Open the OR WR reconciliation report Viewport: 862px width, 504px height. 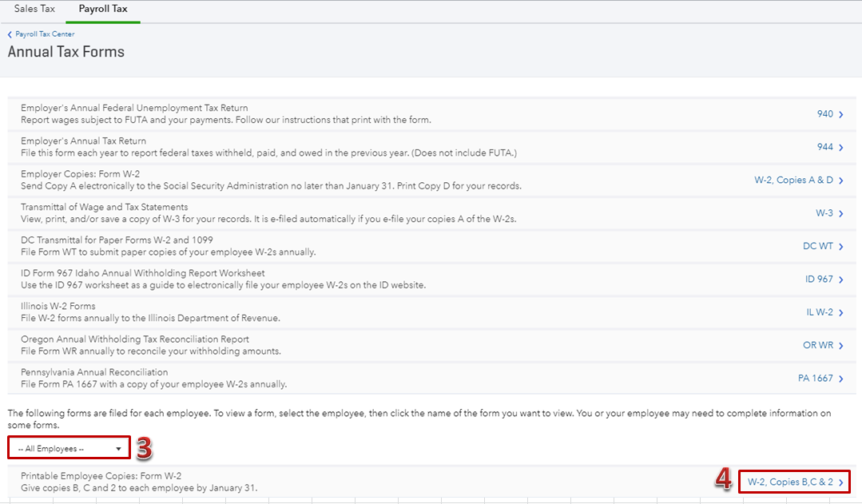818,346
